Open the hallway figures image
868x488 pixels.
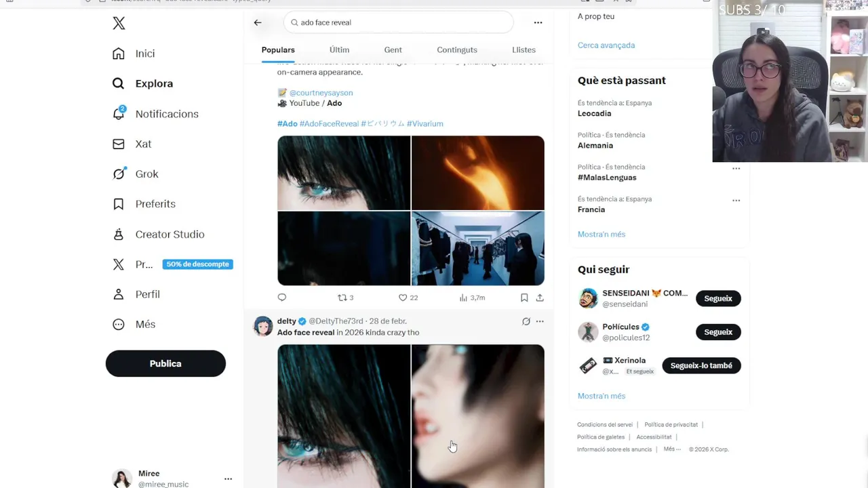point(478,248)
